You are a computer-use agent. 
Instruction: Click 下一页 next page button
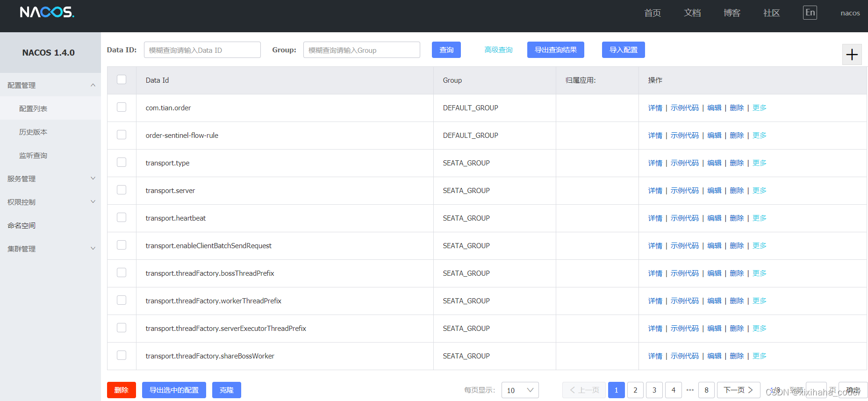(739, 390)
